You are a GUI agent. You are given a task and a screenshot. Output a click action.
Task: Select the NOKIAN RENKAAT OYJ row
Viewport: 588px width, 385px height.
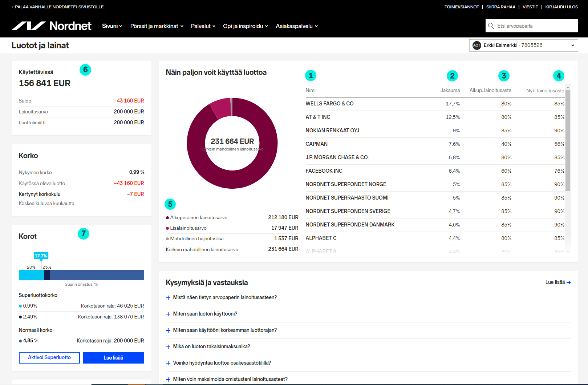point(435,131)
